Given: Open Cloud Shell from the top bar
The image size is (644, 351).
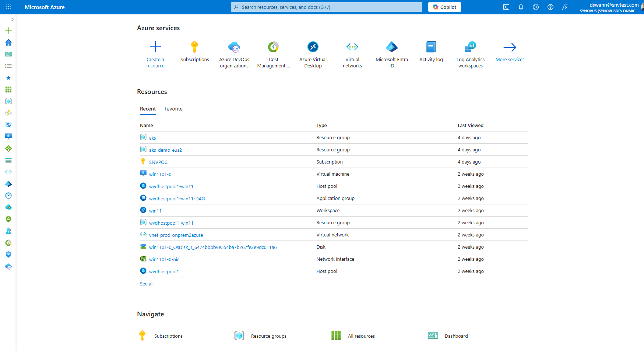Looking at the screenshot, I should [506, 7].
